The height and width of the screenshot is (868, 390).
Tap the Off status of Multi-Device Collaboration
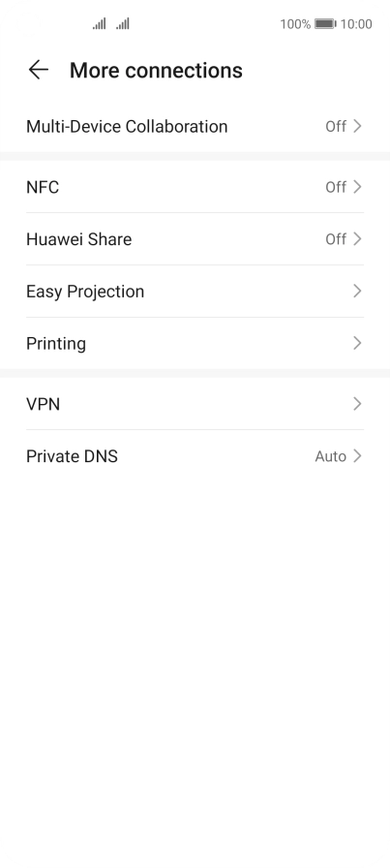point(336,126)
